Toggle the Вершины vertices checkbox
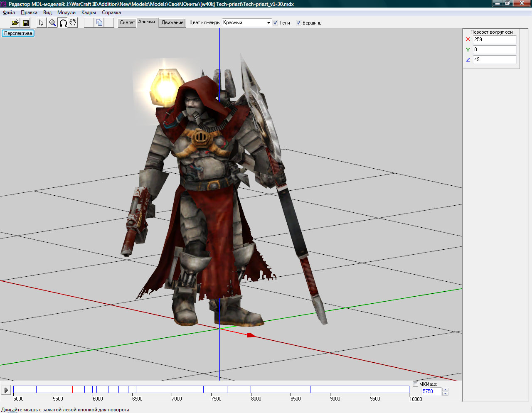This screenshot has height=413, width=532. point(298,23)
